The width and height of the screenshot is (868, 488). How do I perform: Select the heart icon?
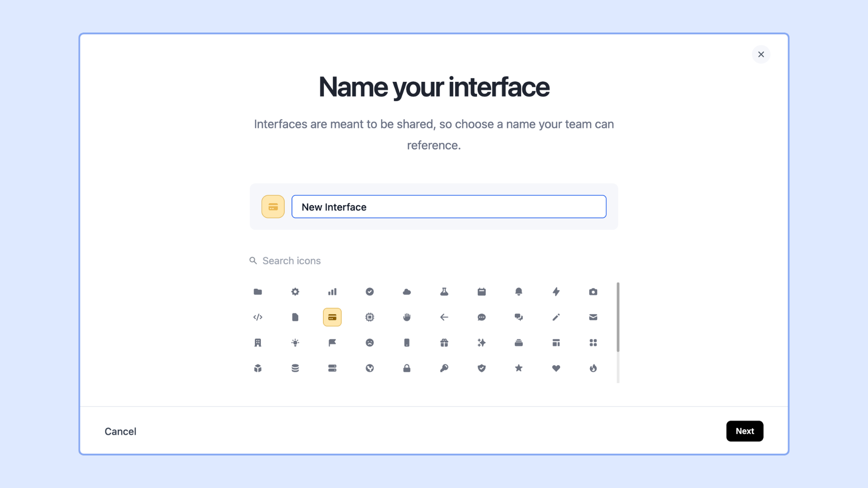click(x=556, y=368)
